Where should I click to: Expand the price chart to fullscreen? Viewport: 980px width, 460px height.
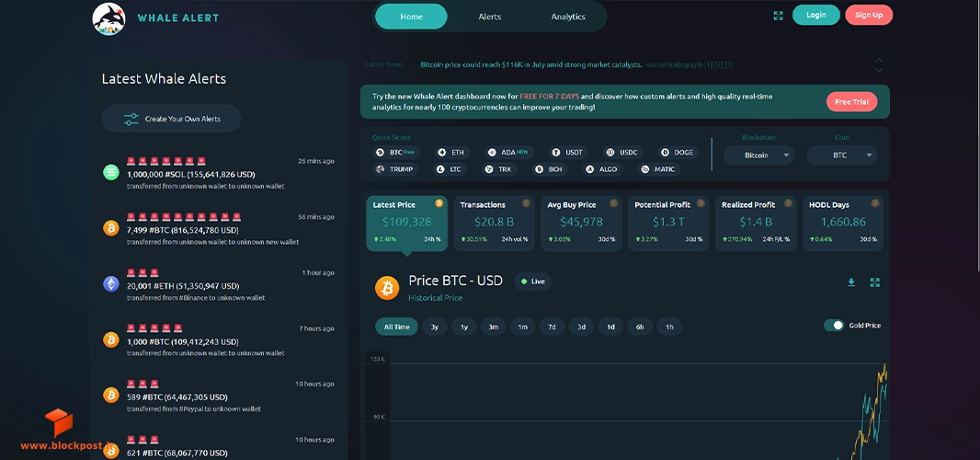[875, 282]
